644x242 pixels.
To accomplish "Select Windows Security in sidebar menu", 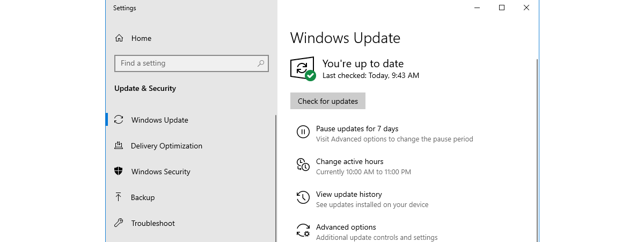I will (x=160, y=172).
